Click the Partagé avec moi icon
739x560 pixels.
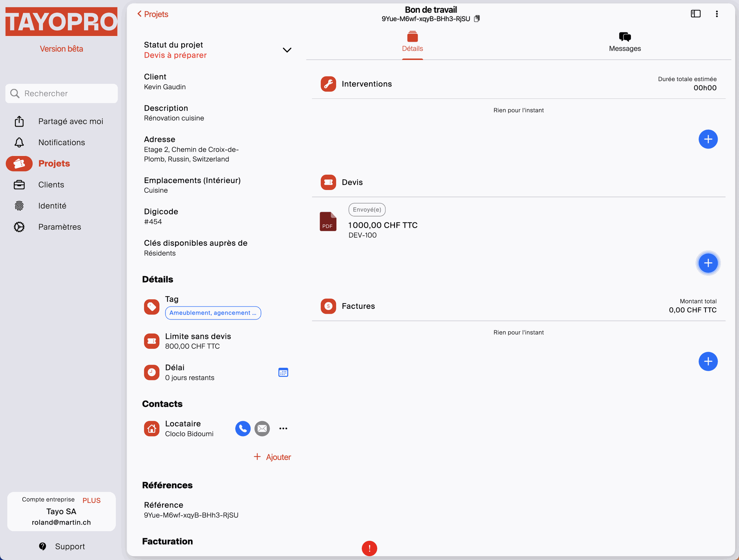[x=19, y=121]
